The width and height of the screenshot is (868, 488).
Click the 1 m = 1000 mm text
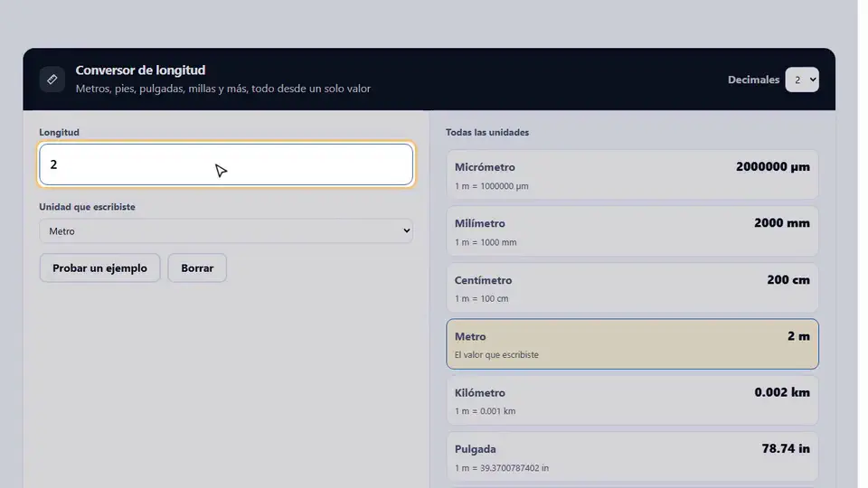[x=486, y=242]
